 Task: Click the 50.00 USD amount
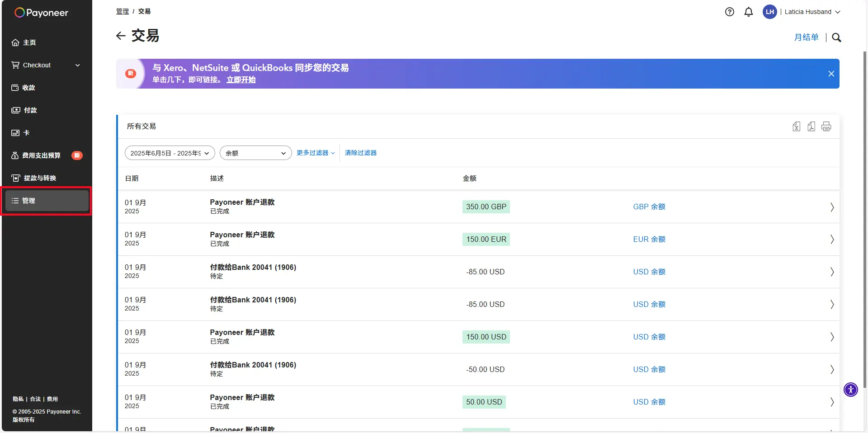click(484, 402)
